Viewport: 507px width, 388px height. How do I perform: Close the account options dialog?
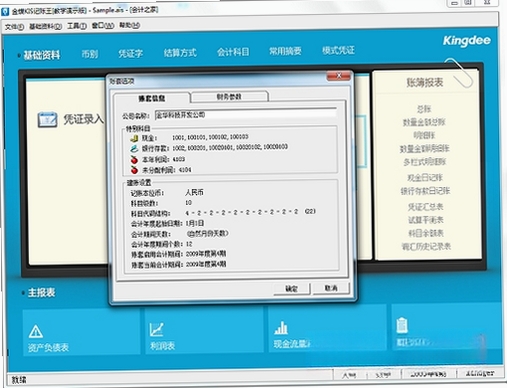tap(338, 76)
